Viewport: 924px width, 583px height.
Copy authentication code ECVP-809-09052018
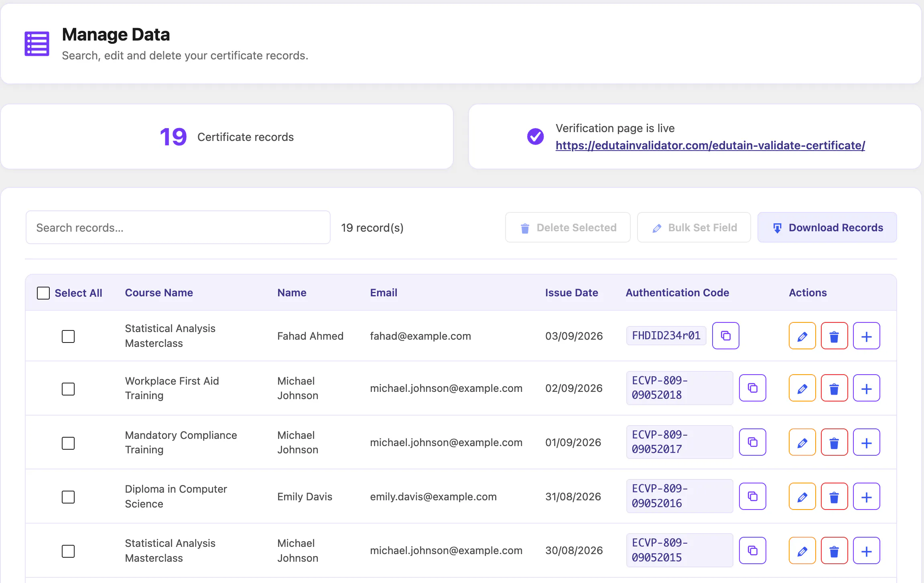click(752, 388)
